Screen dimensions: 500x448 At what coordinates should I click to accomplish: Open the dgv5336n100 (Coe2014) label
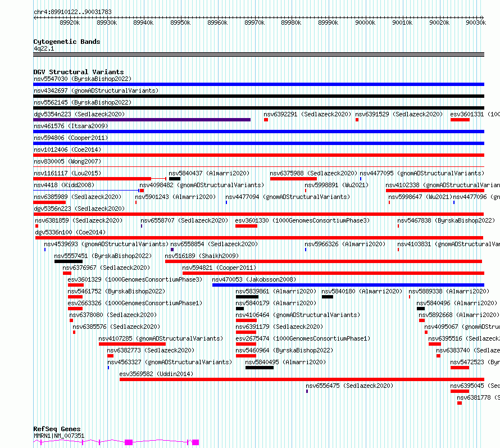coord(70,232)
